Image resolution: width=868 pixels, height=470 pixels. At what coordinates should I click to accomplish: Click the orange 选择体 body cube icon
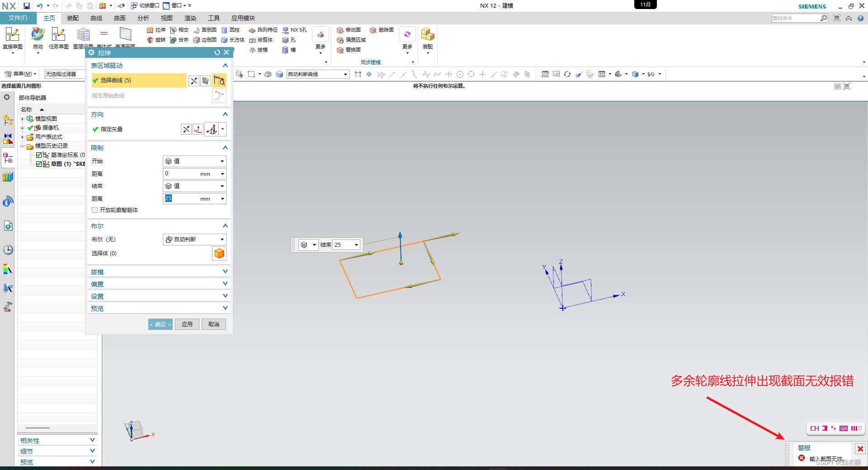pos(219,254)
